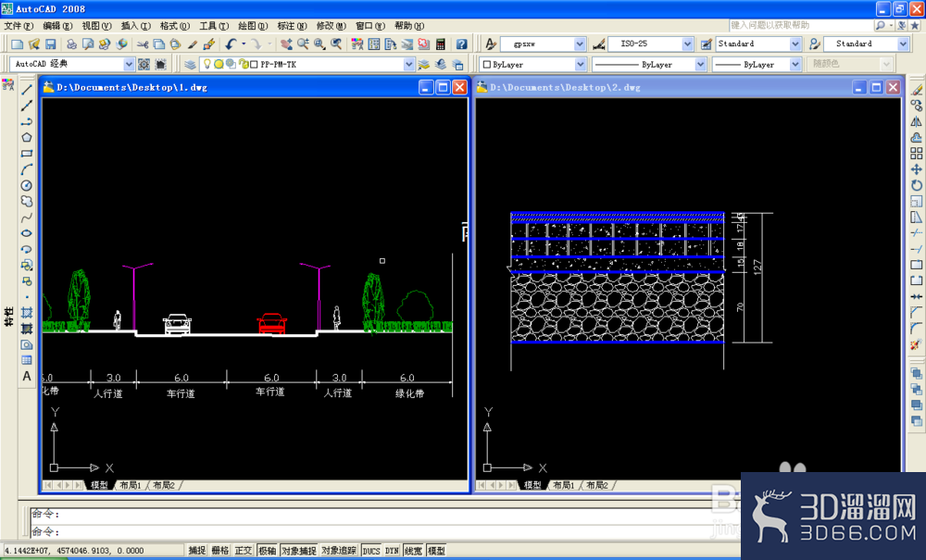Toggle 正交 ortho mode
This screenshot has width=926, height=560.
click(x=244, y=551)
